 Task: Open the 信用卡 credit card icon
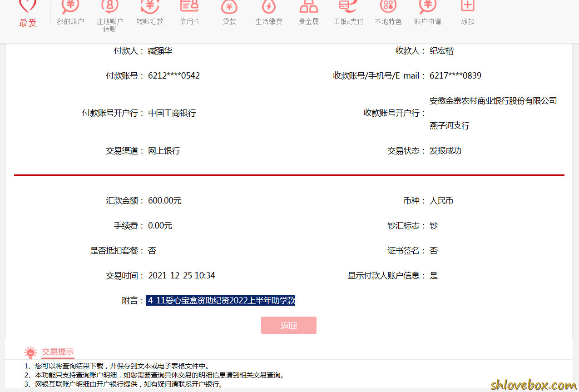(189, 5)
